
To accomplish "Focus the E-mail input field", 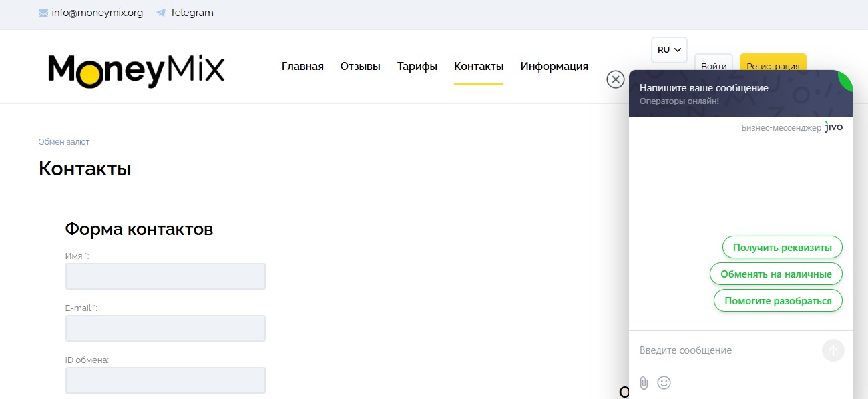I will [166, 328].
